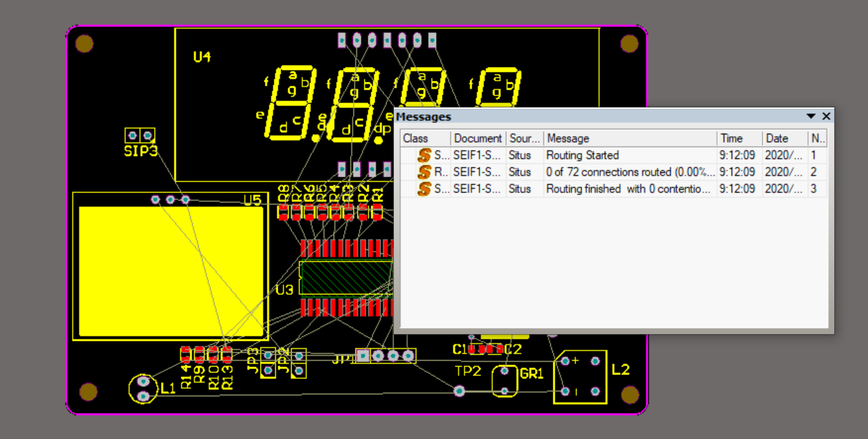Click the Situs icon on Routing Started row
868x439 pixels.
tap(424, 156)
